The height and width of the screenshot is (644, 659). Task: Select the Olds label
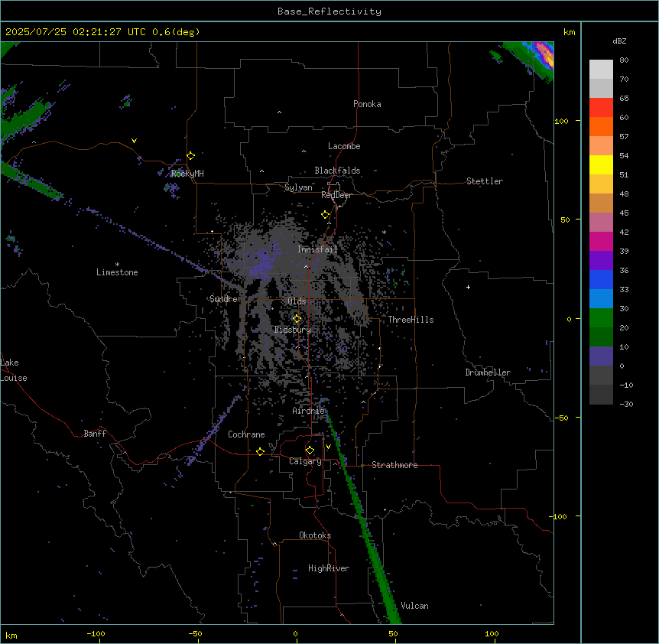[297, 301]
